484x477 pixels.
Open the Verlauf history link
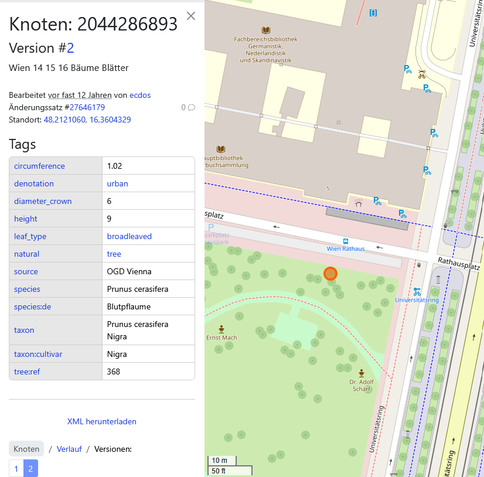69,449
